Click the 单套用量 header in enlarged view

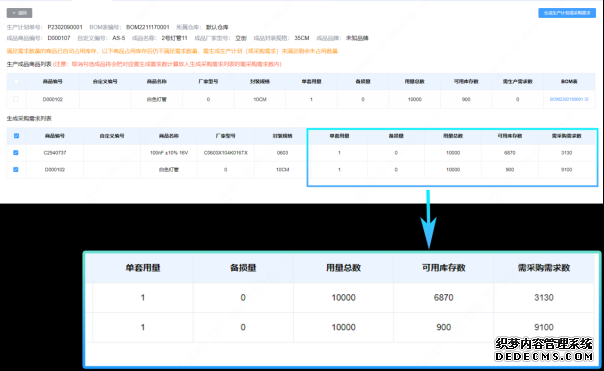pyautogui.click(x=143, y=268)
